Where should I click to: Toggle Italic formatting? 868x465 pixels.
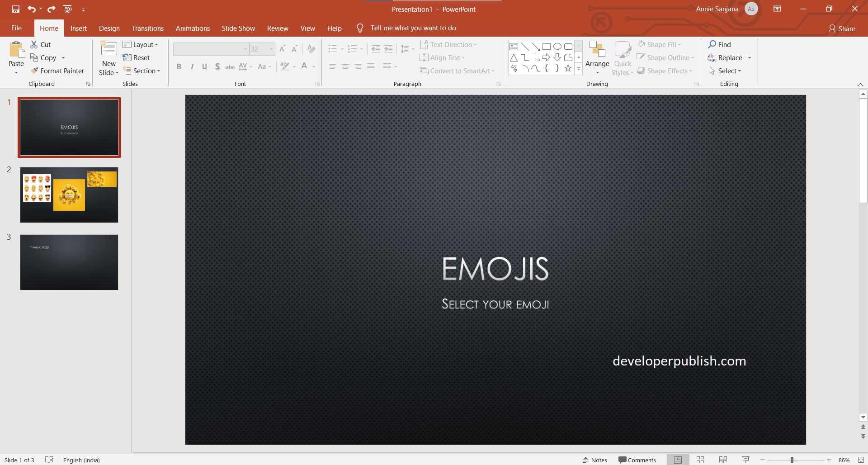click(192, 66)
